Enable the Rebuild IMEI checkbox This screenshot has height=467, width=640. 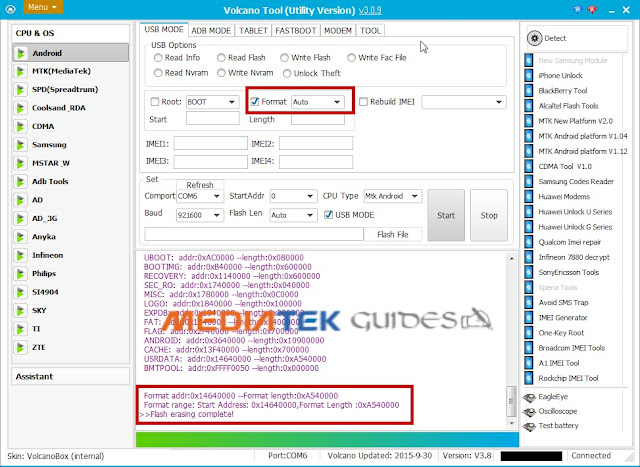tap(363, 101)
